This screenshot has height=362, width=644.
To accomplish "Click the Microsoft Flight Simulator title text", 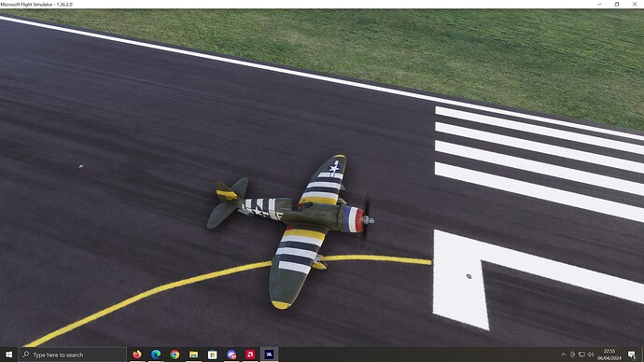I will 36,5.
